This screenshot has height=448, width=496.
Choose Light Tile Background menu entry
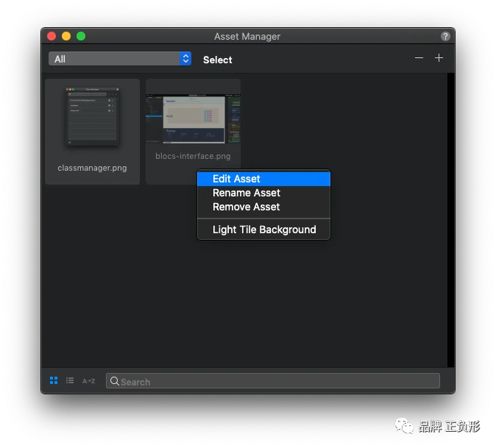(263, 230)
